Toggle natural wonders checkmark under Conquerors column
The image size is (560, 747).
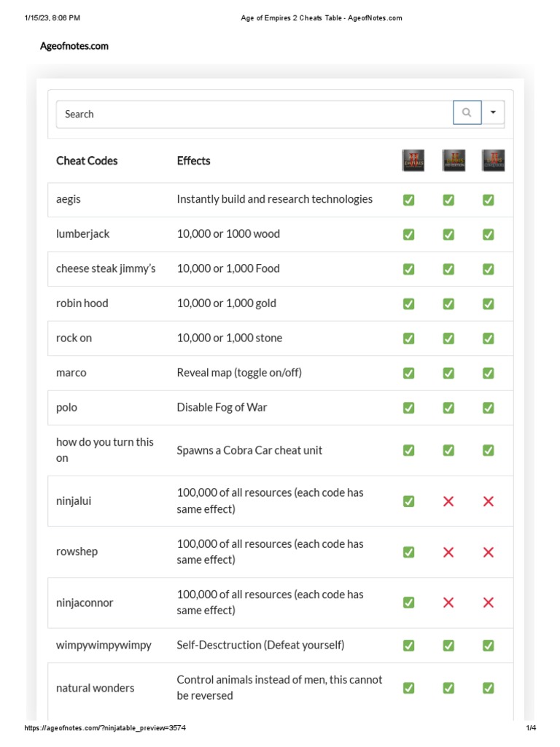(489, 688)
